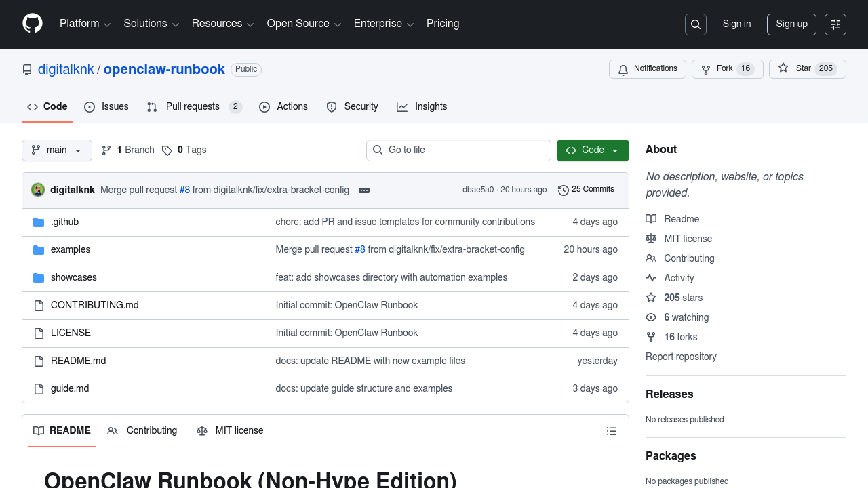
Task: Click the Sign up button
Action: click(x=791, y=24)
